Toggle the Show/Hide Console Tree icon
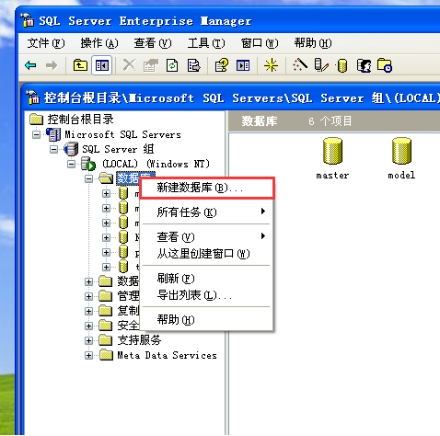This screenshot has width=440, height=436. (102, 65)
